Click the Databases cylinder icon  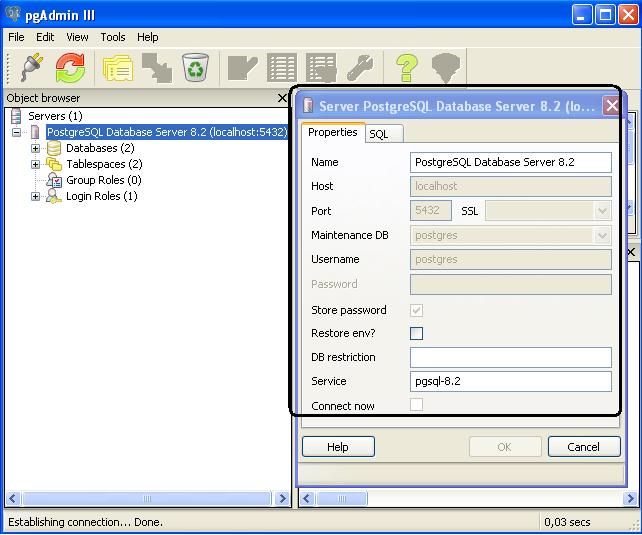tap(54, 148)
